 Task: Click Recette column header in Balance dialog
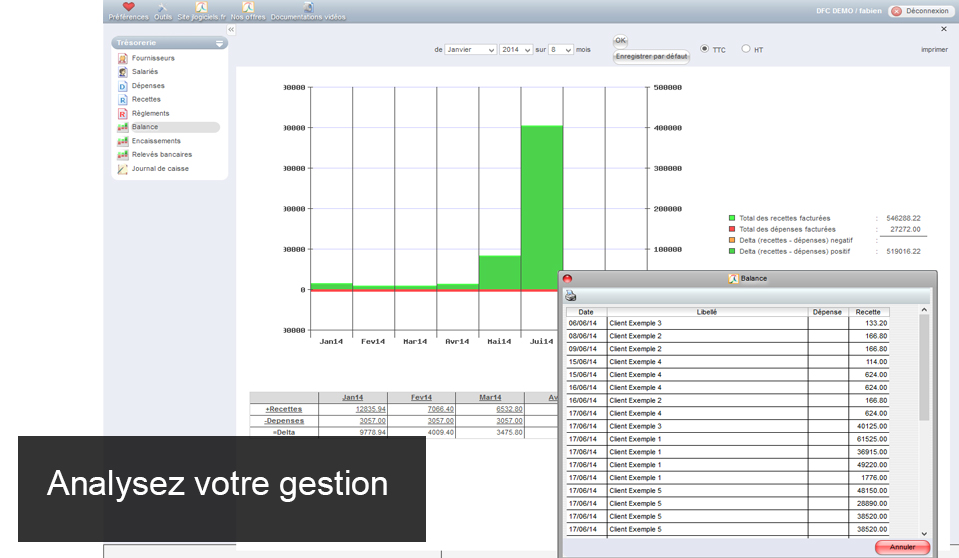click(x=868, y=312)
